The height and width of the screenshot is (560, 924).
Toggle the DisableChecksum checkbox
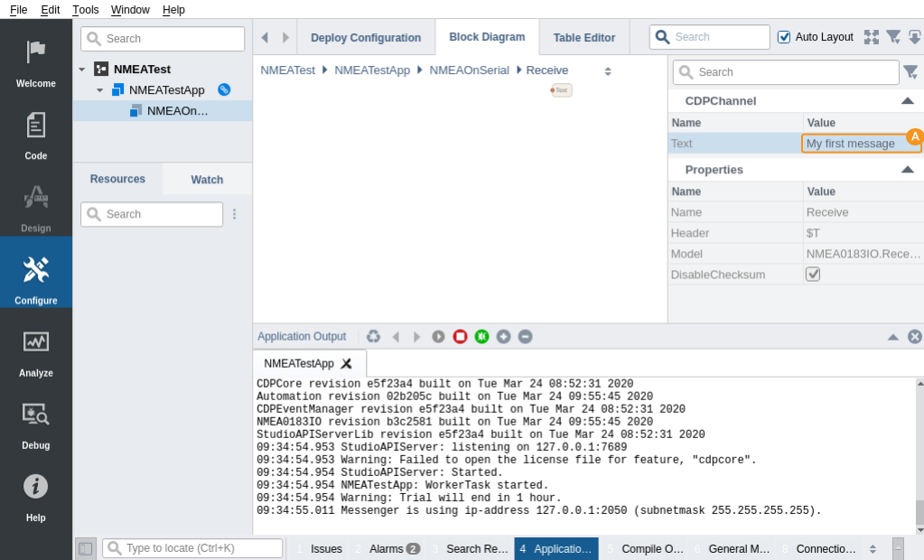coord(813,275)
